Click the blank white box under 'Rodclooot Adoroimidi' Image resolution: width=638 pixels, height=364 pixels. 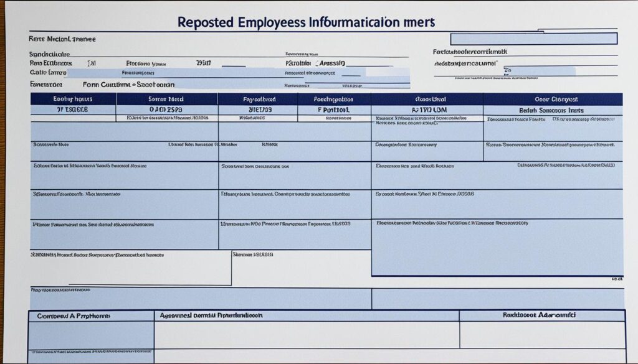point(542,335)
